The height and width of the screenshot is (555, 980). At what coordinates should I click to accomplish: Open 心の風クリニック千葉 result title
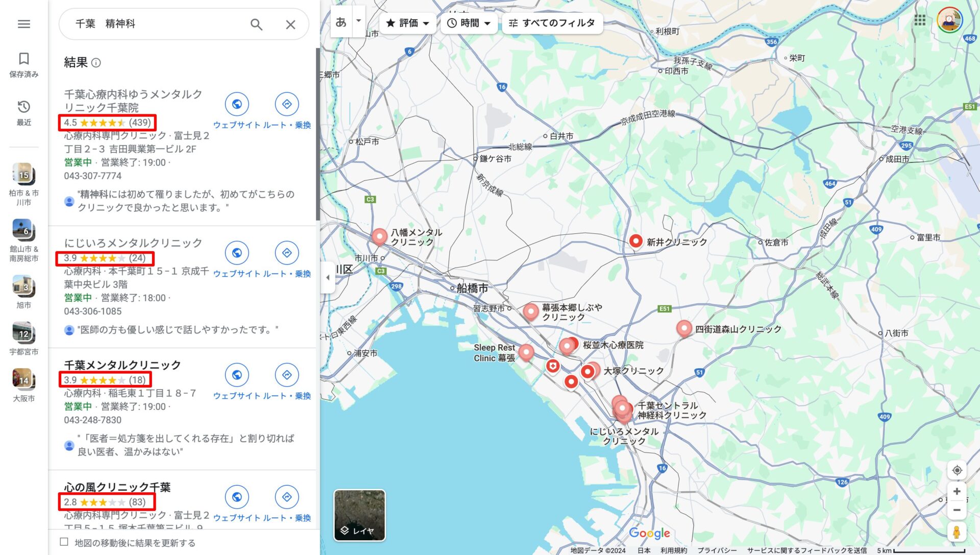point(117,487)
